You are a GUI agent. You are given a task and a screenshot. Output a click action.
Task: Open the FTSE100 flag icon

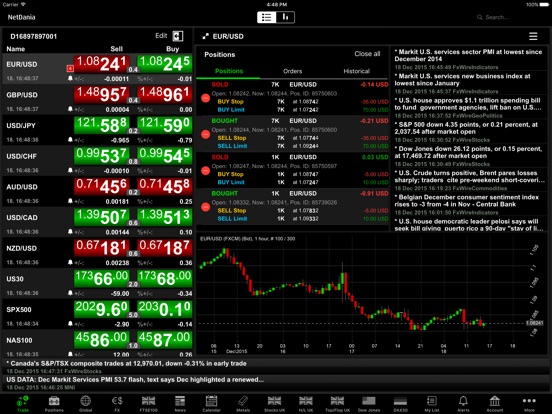(x=148, y=403)
